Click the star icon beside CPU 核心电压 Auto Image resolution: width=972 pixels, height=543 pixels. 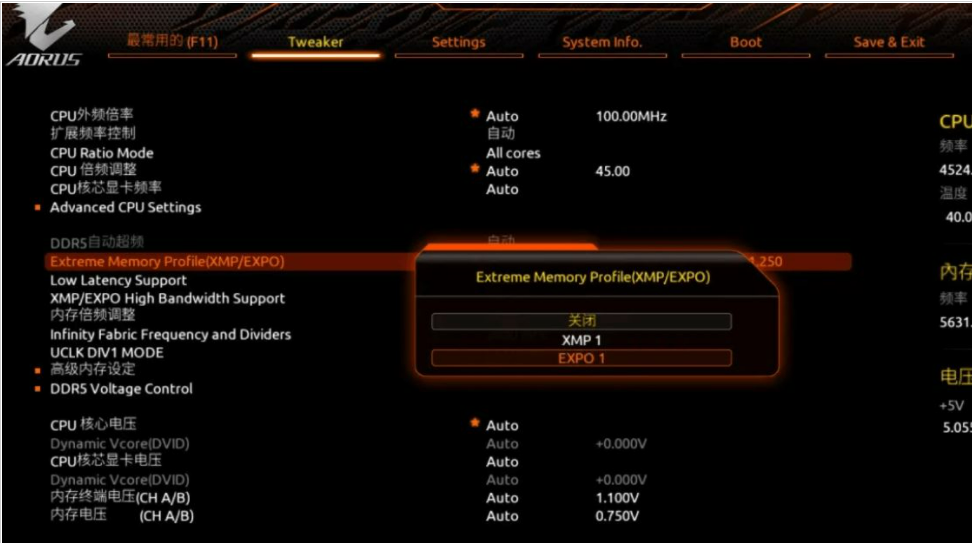click(x=475, y=423)
